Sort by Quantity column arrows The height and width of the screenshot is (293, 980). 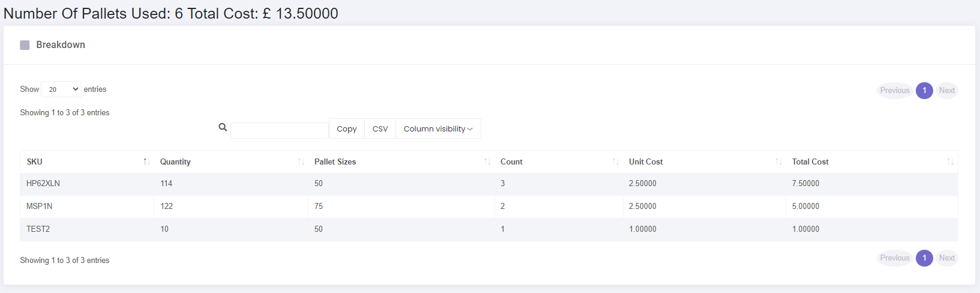pyautogui.click(x=301, y=162)
